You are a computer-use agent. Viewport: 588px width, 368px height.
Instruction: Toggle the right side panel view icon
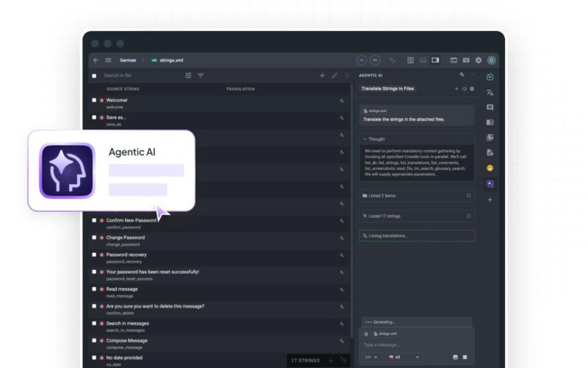coord(435,60)
